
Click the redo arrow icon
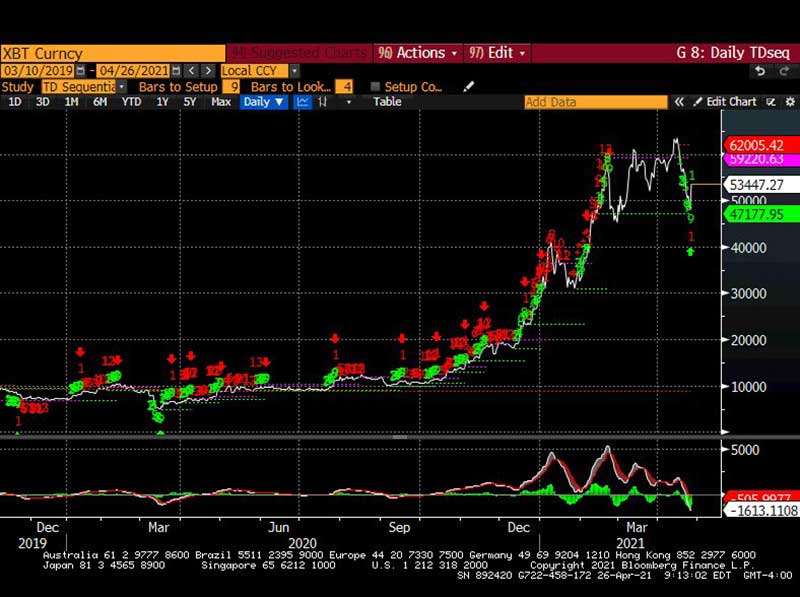784,71
